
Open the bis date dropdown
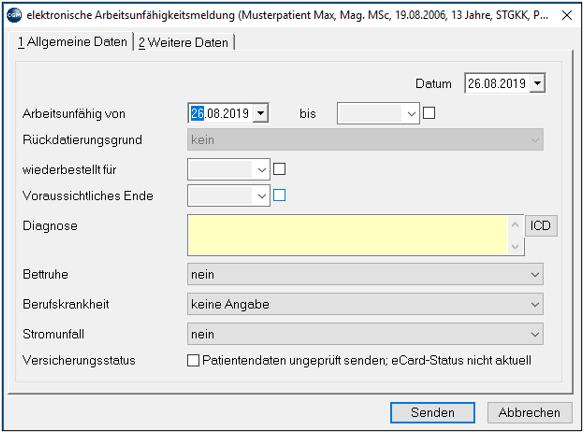tap(411, 114)
